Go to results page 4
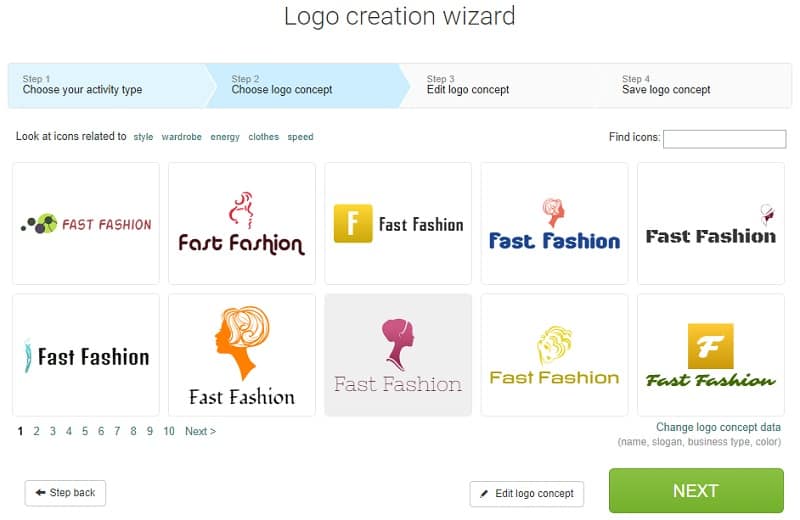 [x=68, y=431]
